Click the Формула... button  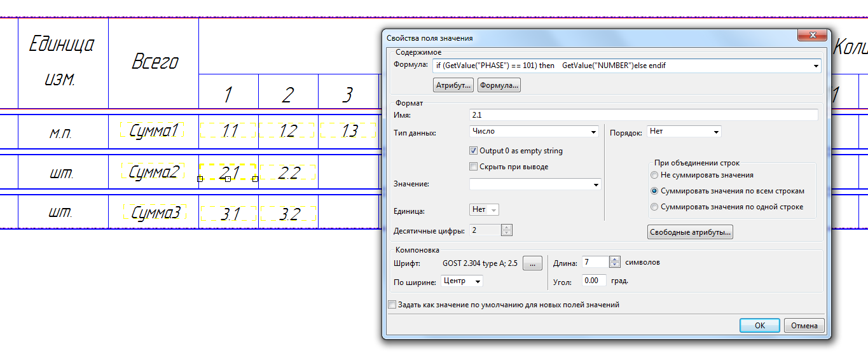click(499, 85)
